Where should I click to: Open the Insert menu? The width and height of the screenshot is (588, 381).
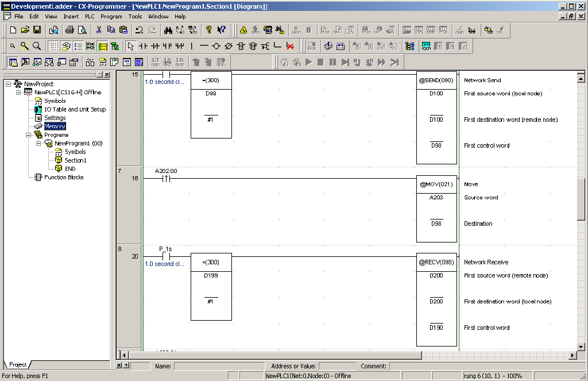point(71,17)
